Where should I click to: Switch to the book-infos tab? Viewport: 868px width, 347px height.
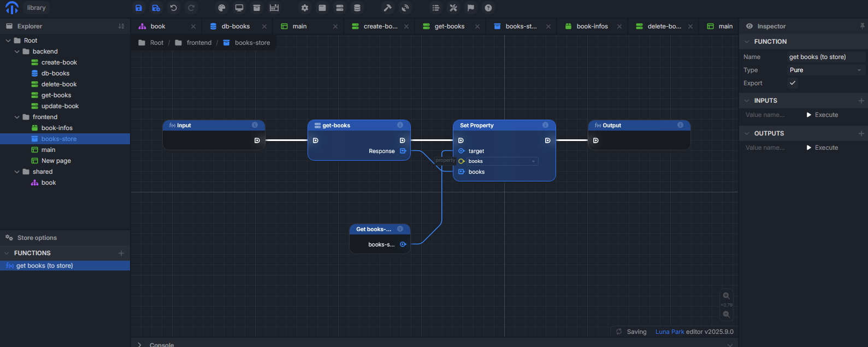592,26
